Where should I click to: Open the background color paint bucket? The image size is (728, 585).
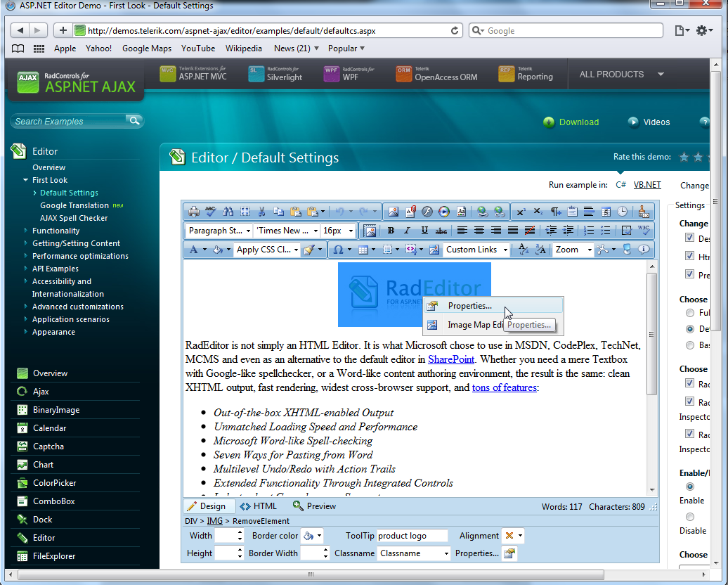pyautogui.click(x=221, y=250)
